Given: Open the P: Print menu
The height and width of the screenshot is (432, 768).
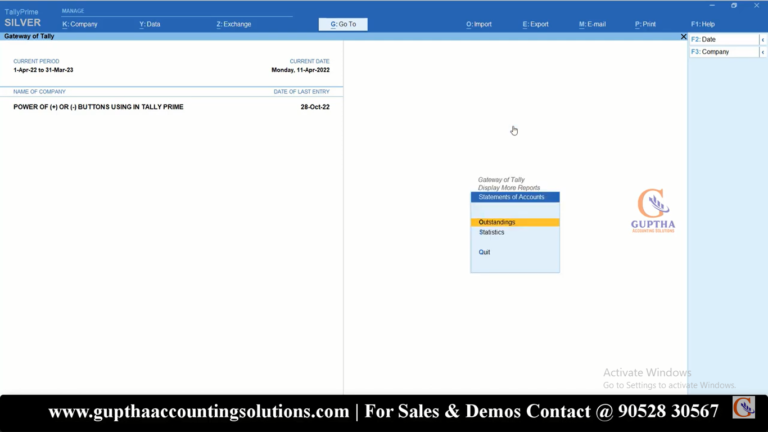Looking at the screenshot, I should point(645,24).
